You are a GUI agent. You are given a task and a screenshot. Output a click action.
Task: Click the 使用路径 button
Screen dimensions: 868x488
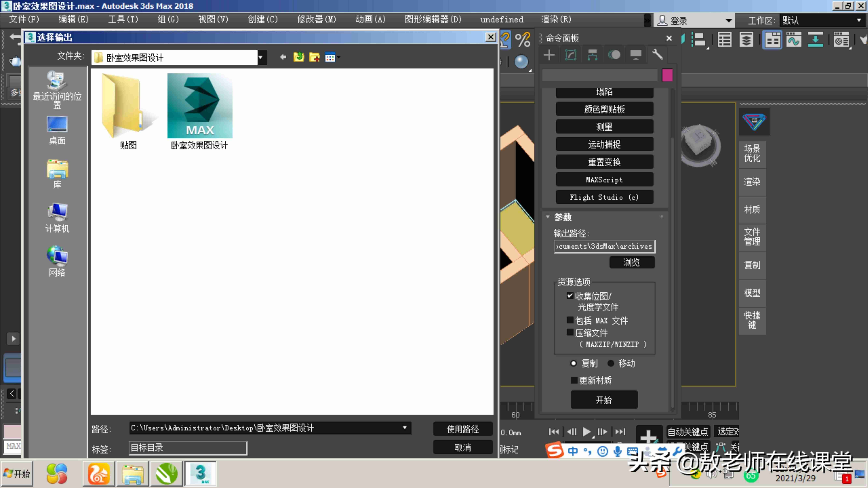tap(463, 429)
